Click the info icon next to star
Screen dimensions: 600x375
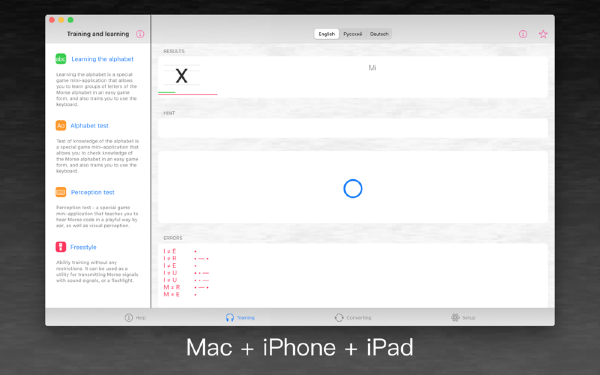tap(523, 34)
